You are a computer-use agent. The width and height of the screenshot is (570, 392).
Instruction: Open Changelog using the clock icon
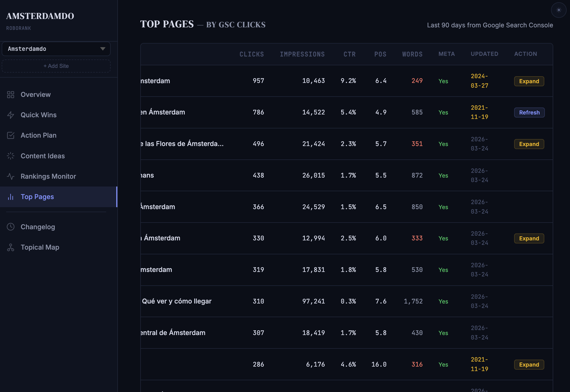tap(11, 227)
